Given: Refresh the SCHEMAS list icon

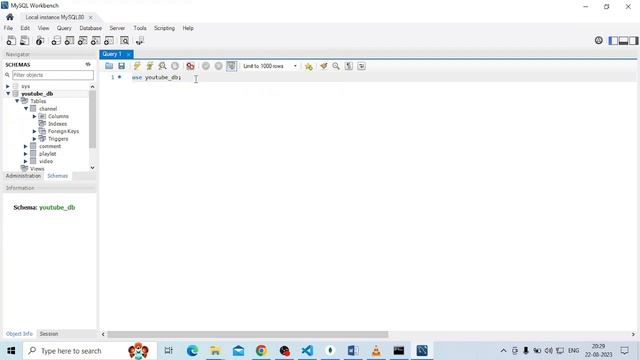Looking at the screenshot, I should coord(88,64).
